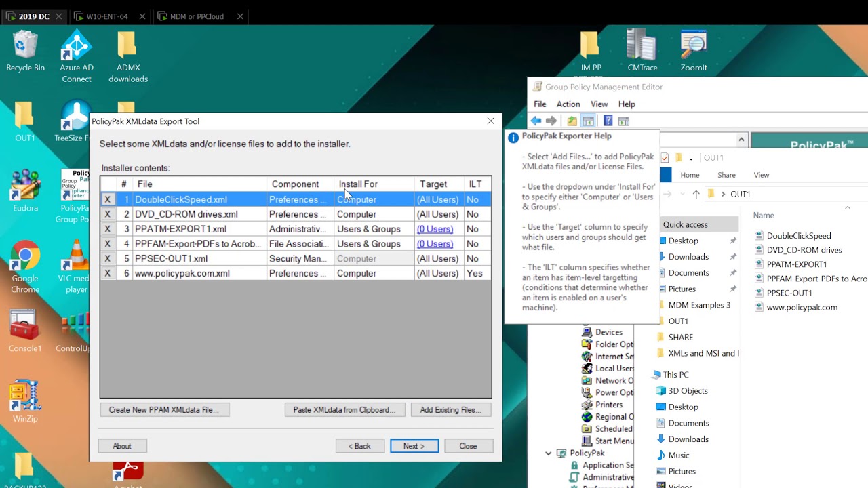Proceed with the Next > button
The image size is (868, 488).
point(414,446)
